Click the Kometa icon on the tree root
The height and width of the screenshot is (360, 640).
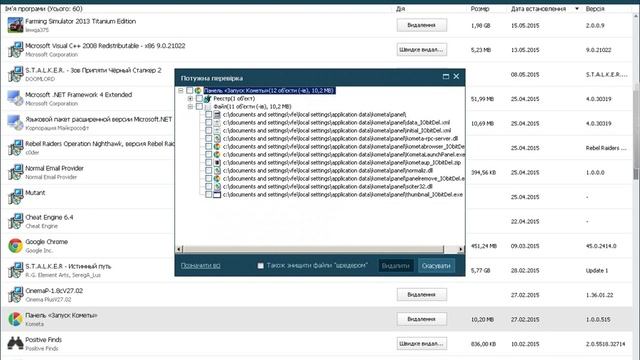pos(198,90)
